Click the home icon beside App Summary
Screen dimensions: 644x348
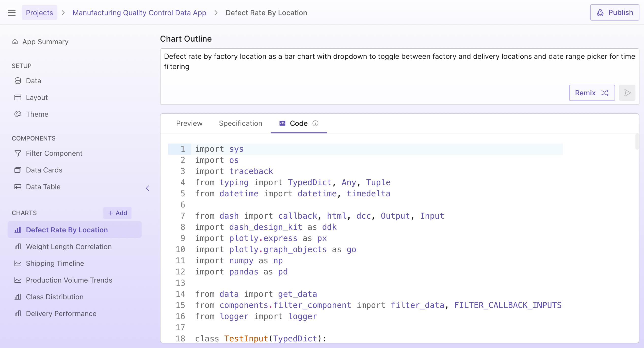15,42
